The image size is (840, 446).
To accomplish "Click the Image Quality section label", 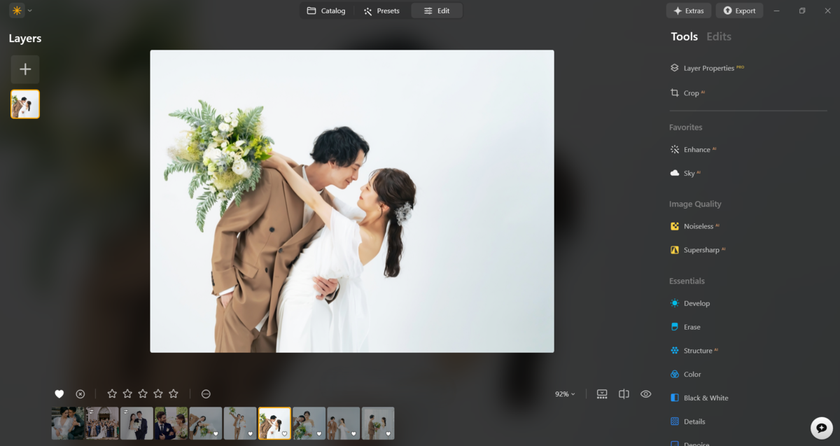I will click(695, 204).
